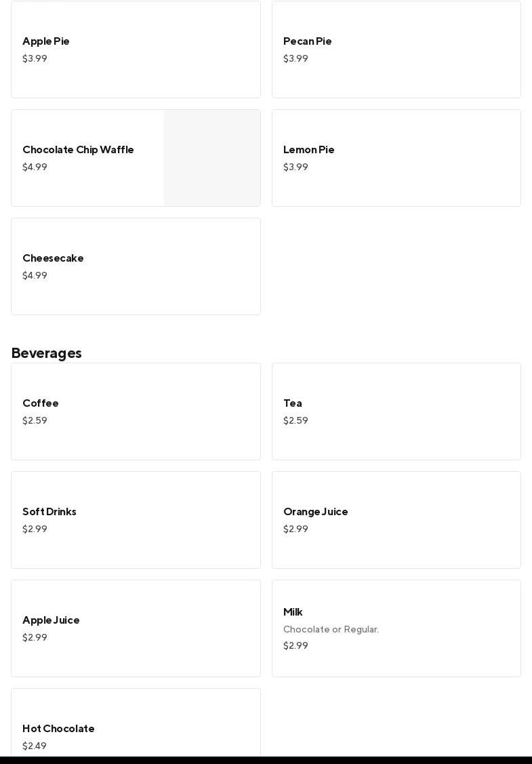This screenshot has height=764, width=532.
Task: Click the $2.59 price under Coffee
Action: click(x=35, y=421)
